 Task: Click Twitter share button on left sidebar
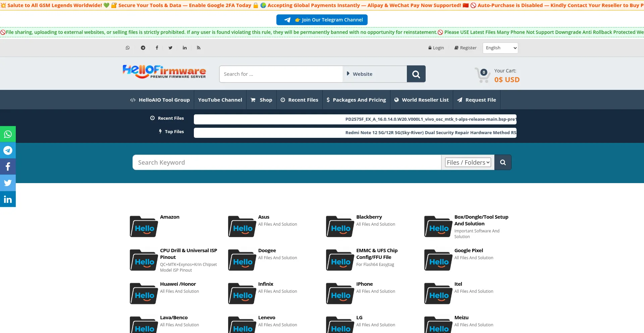point(8,183)
